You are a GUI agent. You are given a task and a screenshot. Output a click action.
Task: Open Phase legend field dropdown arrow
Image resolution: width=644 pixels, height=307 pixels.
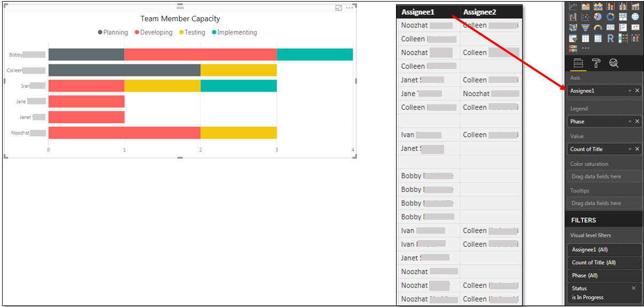tap(630, 121)
